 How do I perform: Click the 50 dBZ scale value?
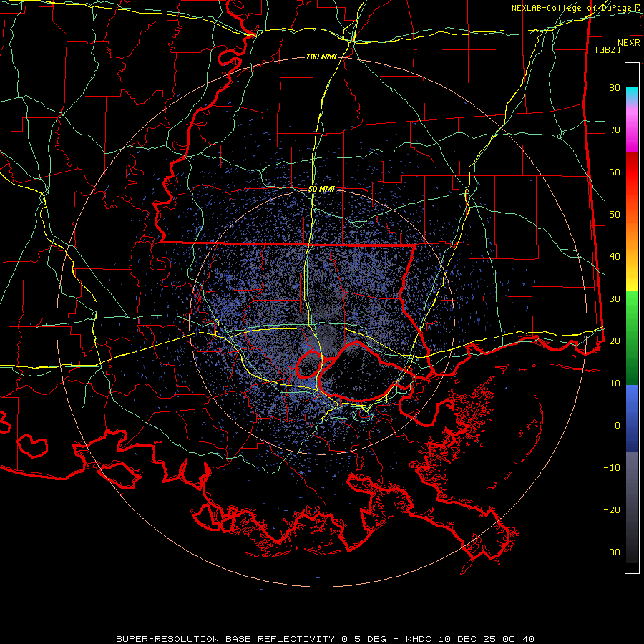[x=615, y=215]
